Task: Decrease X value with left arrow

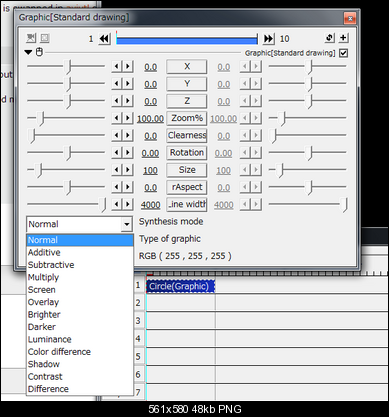Action: 117,67
